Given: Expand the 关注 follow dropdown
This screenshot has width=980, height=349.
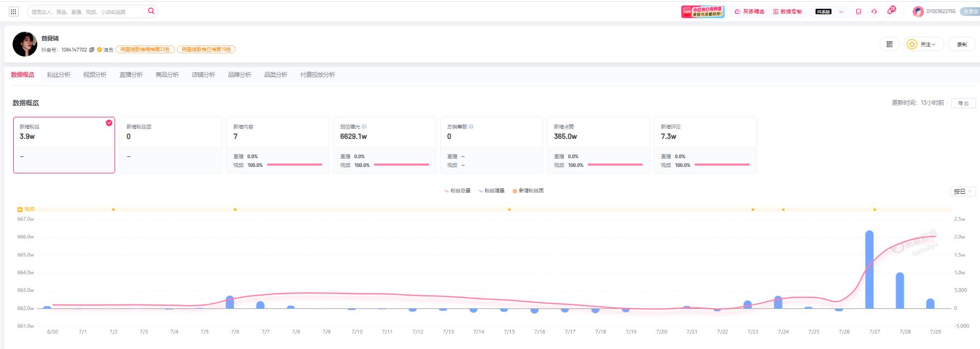Looking at the screenshot, I should (x=924, y=44).
